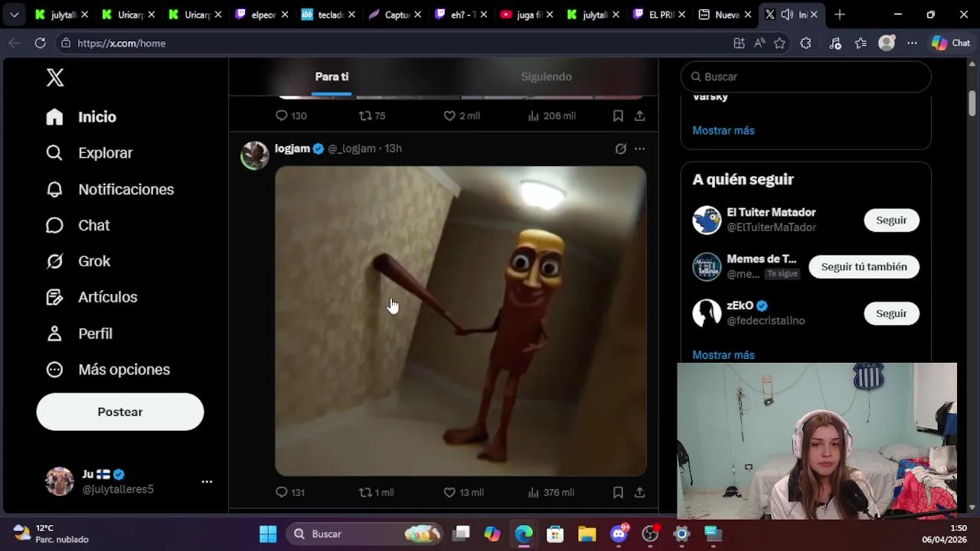Open a new browser tab

tap(840, 15)
